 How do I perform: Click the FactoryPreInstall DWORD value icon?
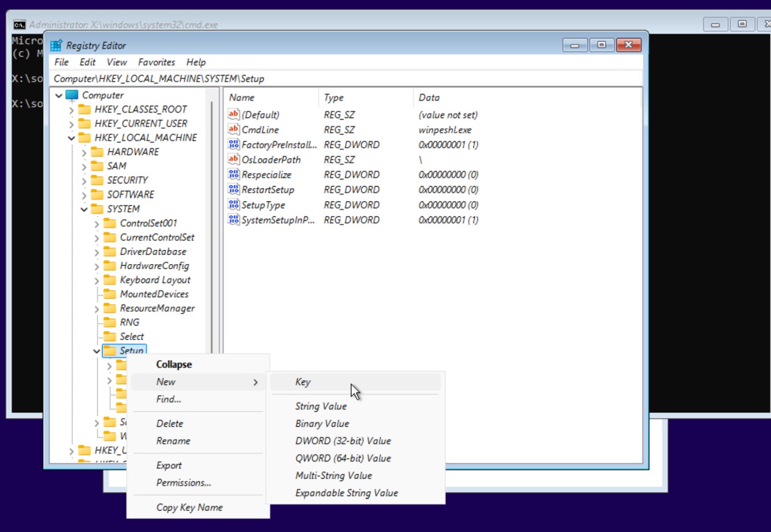(234, 144)
